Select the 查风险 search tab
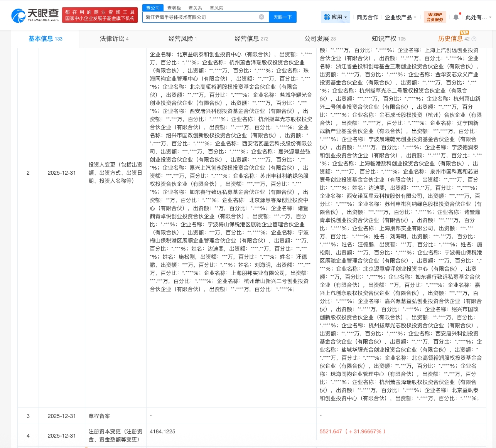The height and width of the screenshot is (448, 496). (216, 8)
